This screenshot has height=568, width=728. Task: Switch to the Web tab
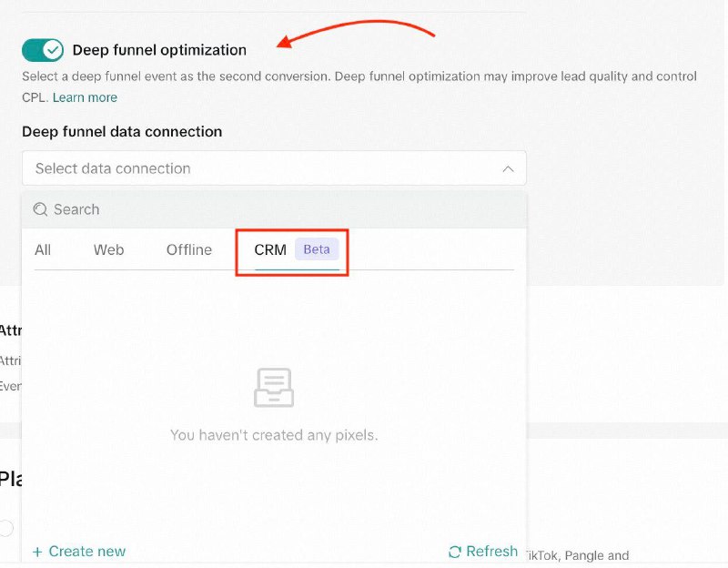coord(108,249)
